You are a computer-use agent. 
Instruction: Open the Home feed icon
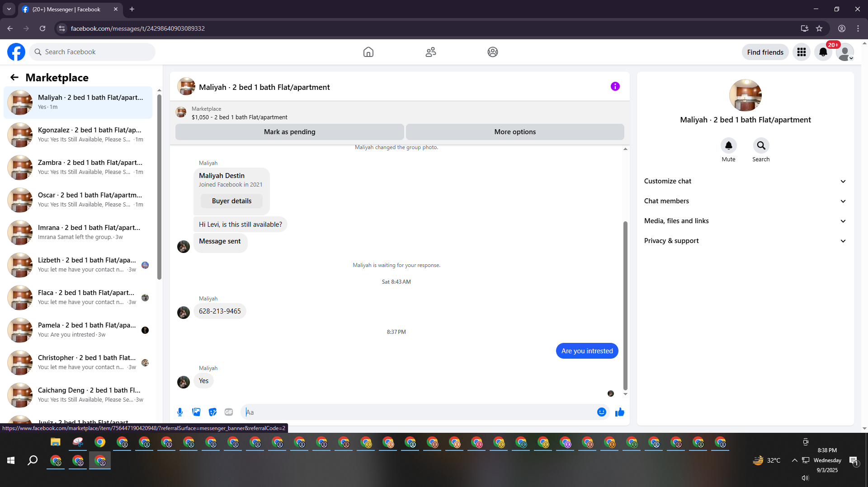click(x=368, y=52)
